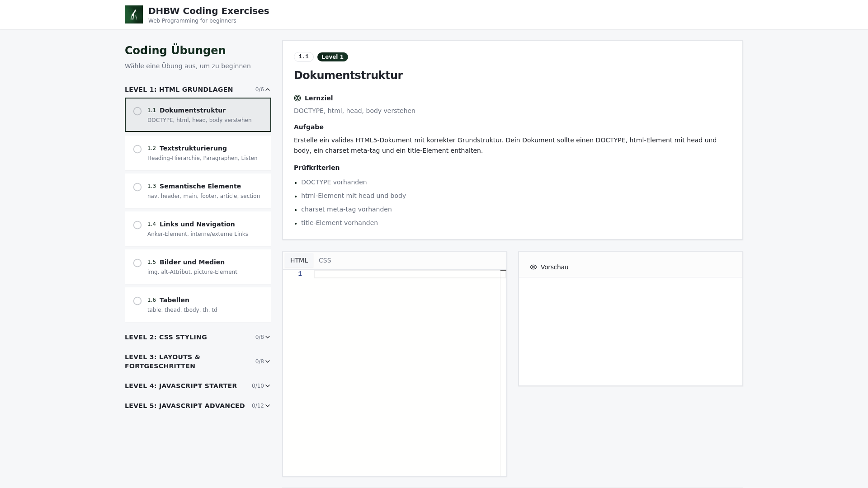Open exercise 1.4 Links und Navigation
Viewport: 868px width, 488px height.
198,229
